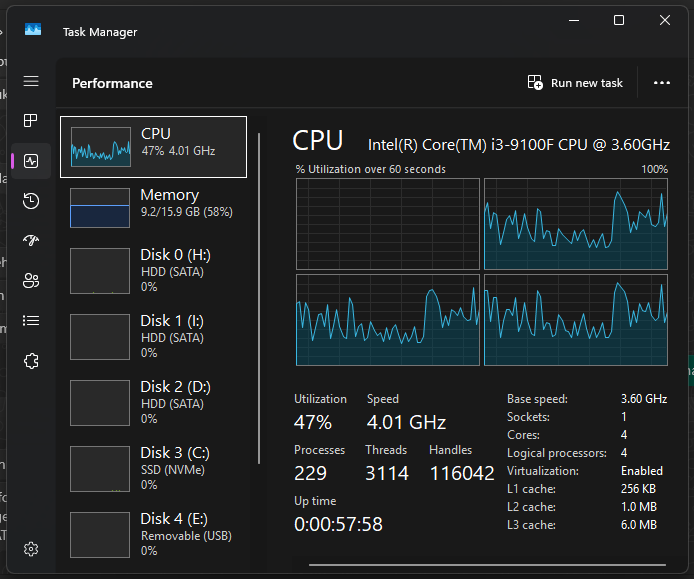Click the top-left CPU core graph
694x579 pixels.
pyautogui.click(x=387, y=224)
